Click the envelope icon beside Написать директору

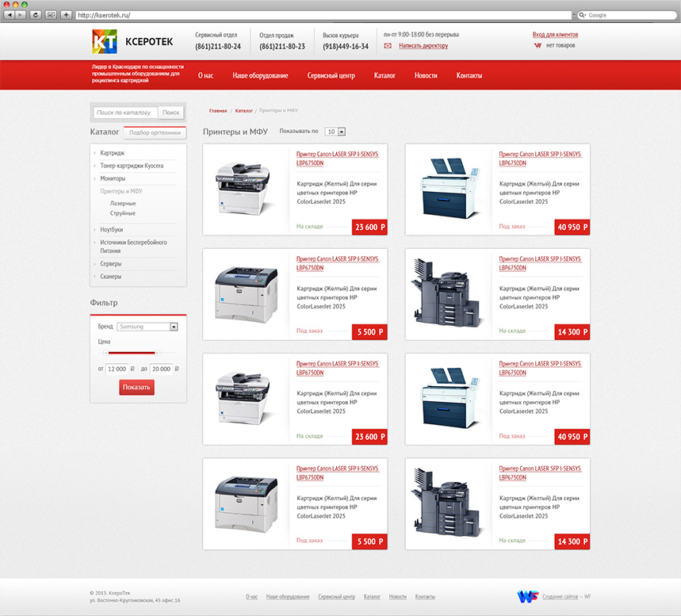coord(388,46)
